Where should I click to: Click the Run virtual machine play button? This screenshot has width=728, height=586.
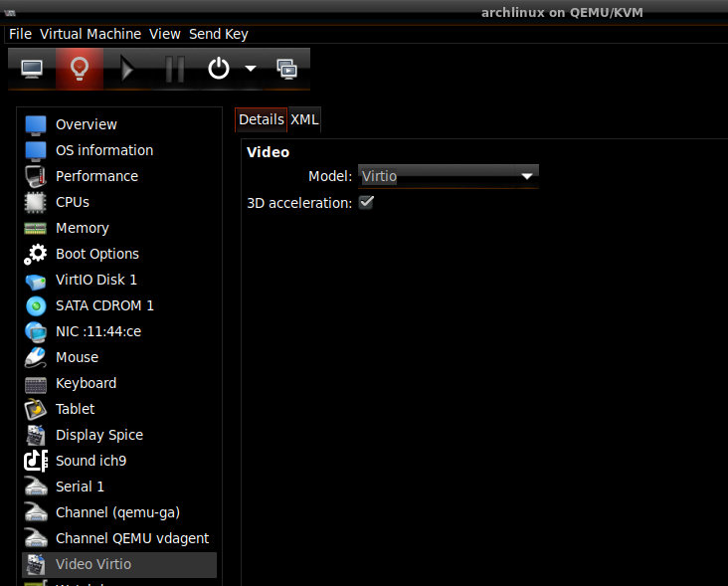point(126,69)
